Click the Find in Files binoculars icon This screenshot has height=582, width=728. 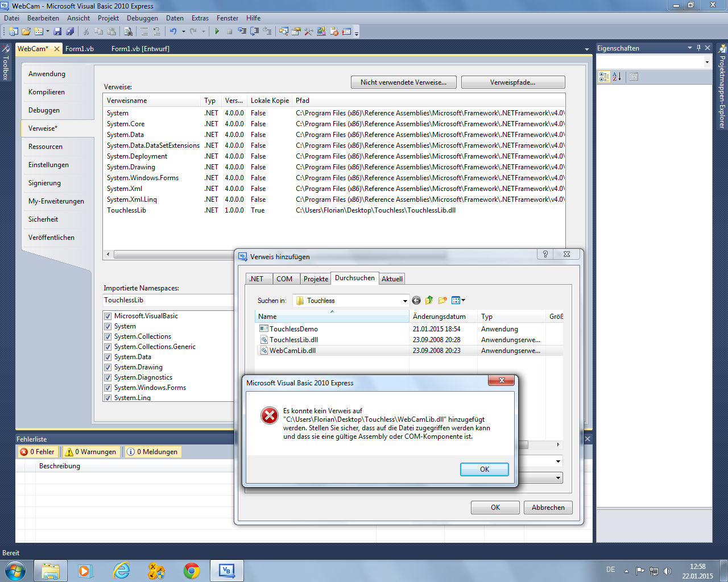click(129, 31)
